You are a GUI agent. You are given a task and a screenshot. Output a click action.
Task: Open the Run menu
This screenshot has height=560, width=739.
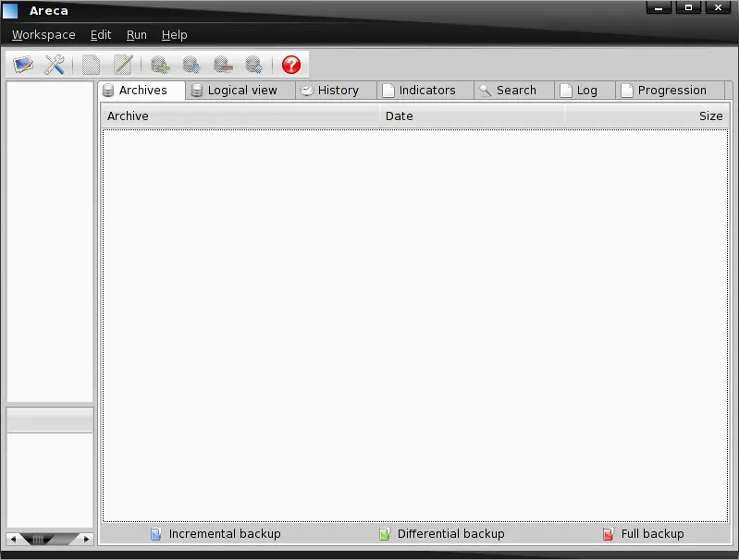tap(137, 35)
